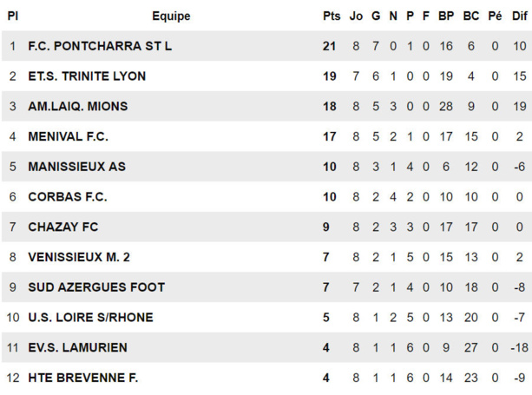Open the SUD AZERGUES FOOT entry
The image size is (532, 395).
pyautogui.click(x=96, y=287)
